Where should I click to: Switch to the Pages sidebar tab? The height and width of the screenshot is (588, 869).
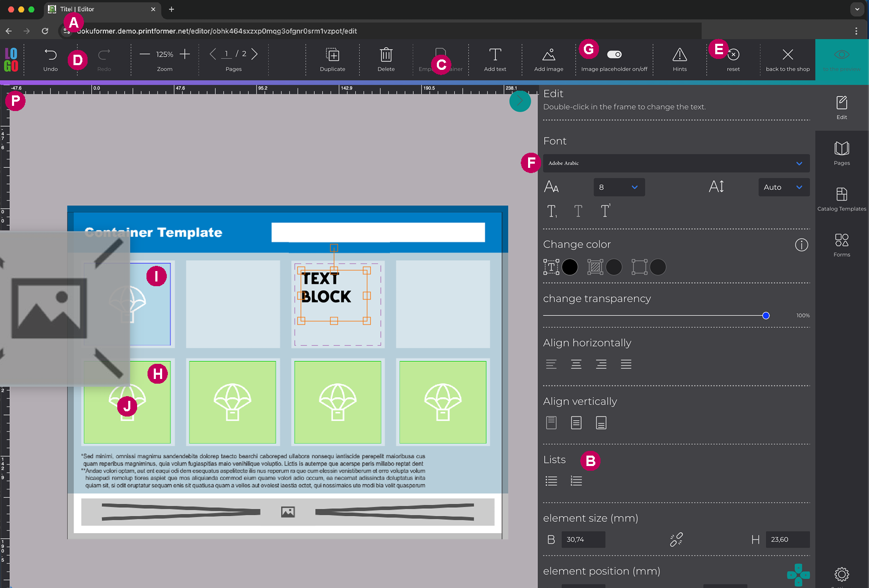(x=841, y=153)
